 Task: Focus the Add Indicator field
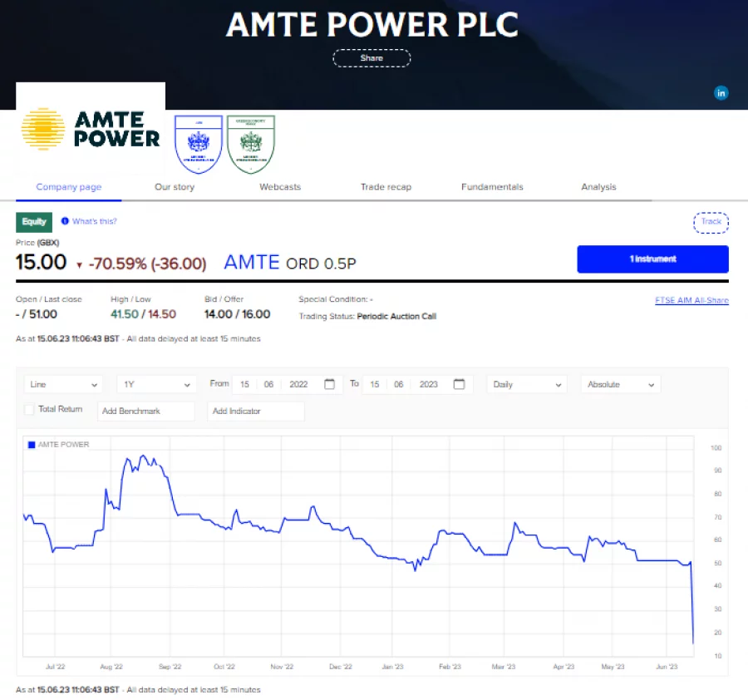tap(256, 411)
